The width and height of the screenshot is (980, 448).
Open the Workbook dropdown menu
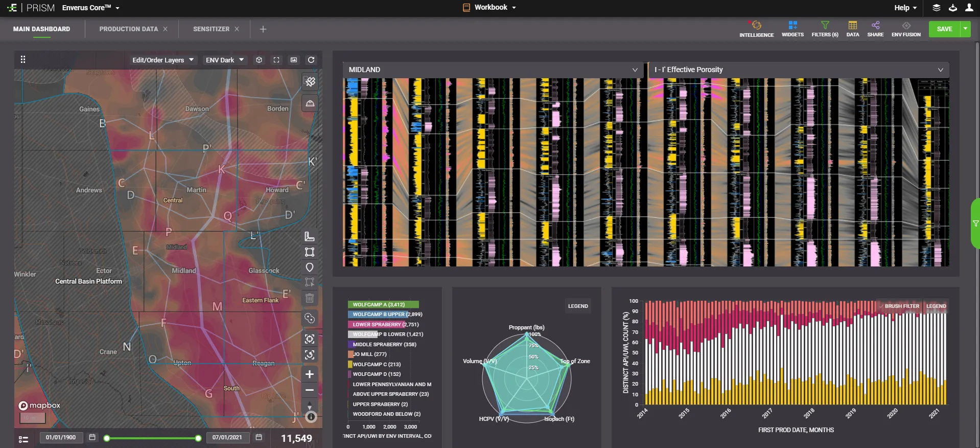coord(489,8)
